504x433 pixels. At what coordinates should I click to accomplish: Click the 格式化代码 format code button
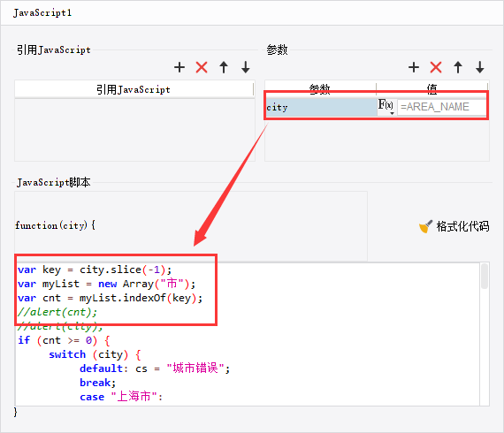click(454, 226)
